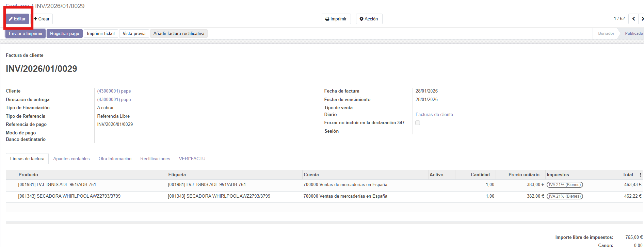This screenshot has height=247, width=644.
Task: Click Añadir factura rectificativa button
Action: pos(179,34)
